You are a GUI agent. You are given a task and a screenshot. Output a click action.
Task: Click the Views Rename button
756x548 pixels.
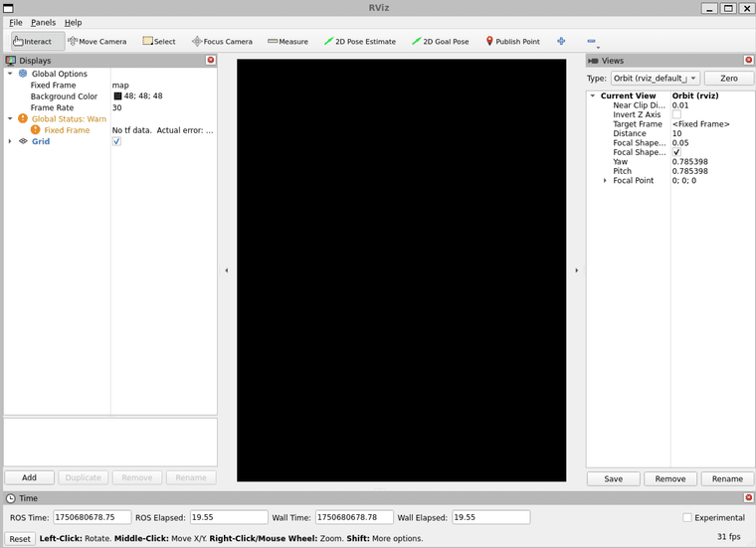727,478
